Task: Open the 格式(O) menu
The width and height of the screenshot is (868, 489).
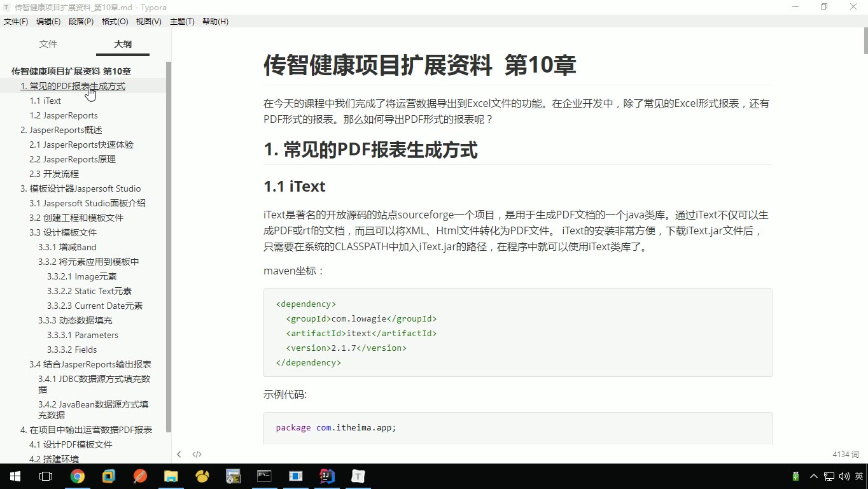Action: 115,22
